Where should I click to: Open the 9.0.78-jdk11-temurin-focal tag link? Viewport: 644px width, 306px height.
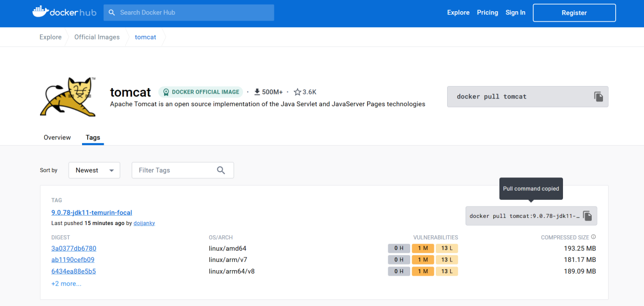click(92, 213)
